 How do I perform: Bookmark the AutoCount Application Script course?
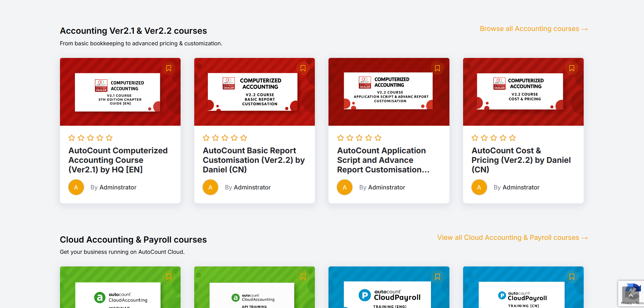click(x=437, y=68)
